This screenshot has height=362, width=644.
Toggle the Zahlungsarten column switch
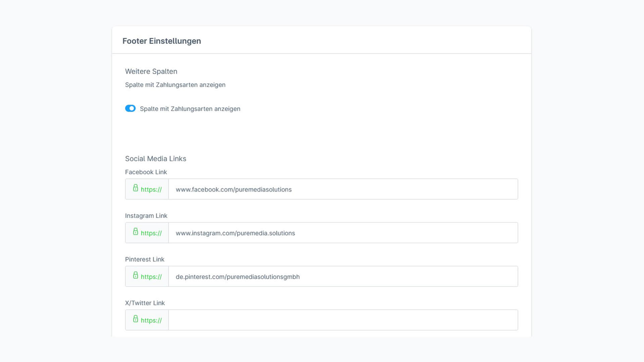(130, 108)
